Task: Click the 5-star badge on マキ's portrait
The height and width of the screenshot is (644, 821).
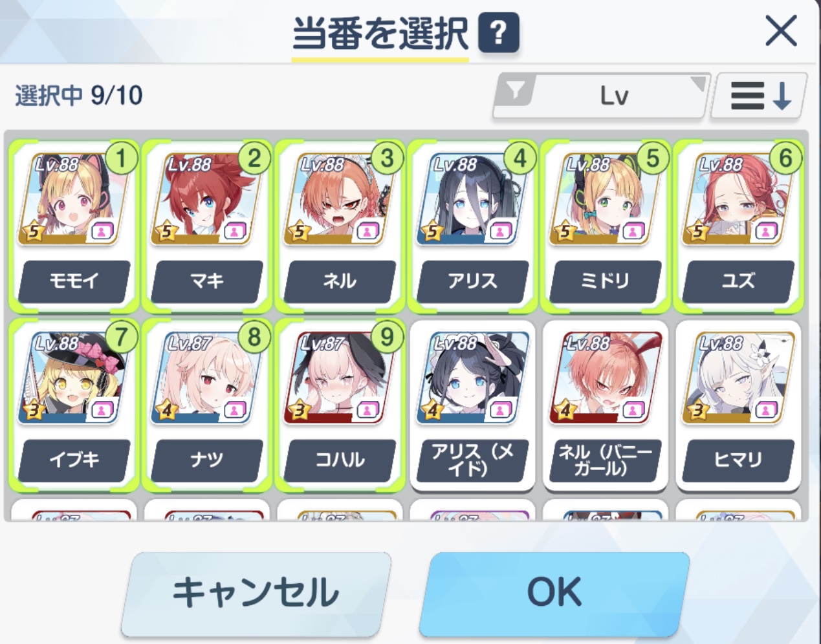Action: pos(166,231)
